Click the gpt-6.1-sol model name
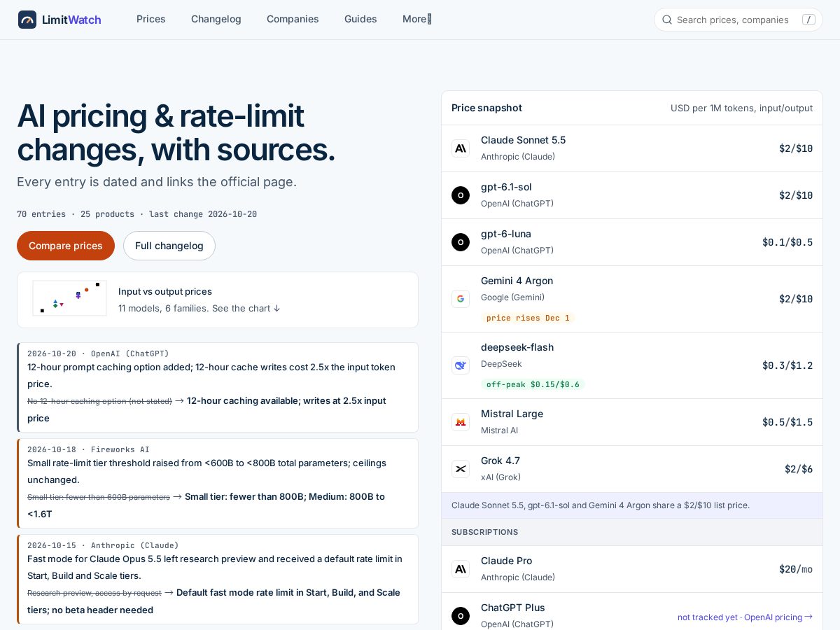840x630 pixels. click(506, 187)
